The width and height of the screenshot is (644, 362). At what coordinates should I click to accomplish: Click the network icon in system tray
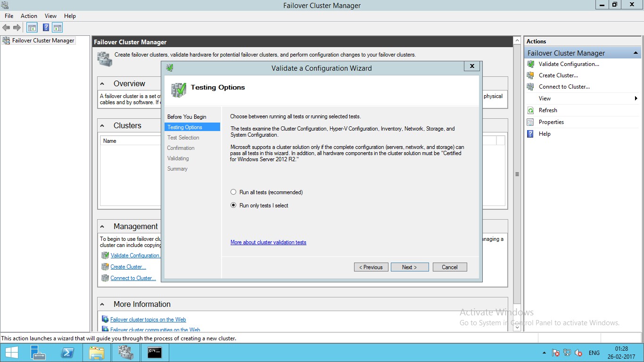[x=567, y=353]
